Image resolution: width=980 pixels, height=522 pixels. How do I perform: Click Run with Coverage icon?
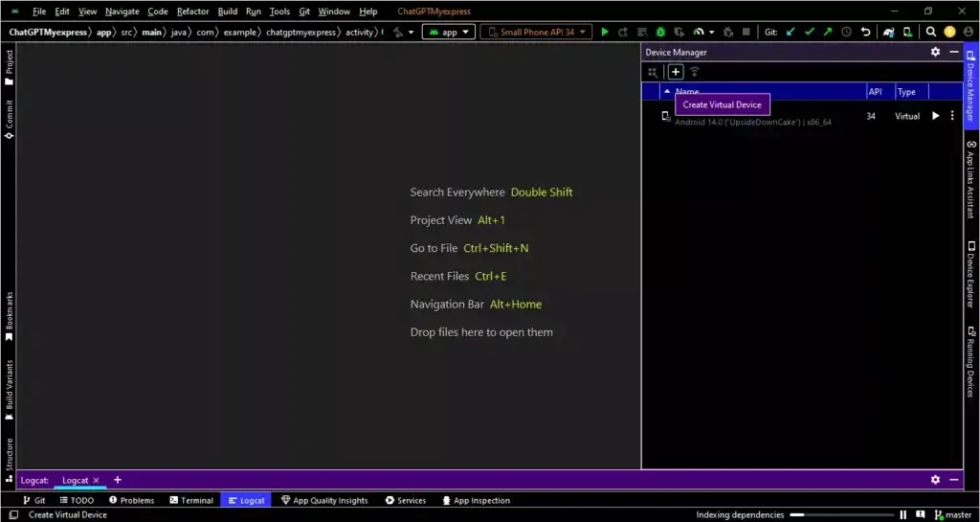[x=679, y=32]
